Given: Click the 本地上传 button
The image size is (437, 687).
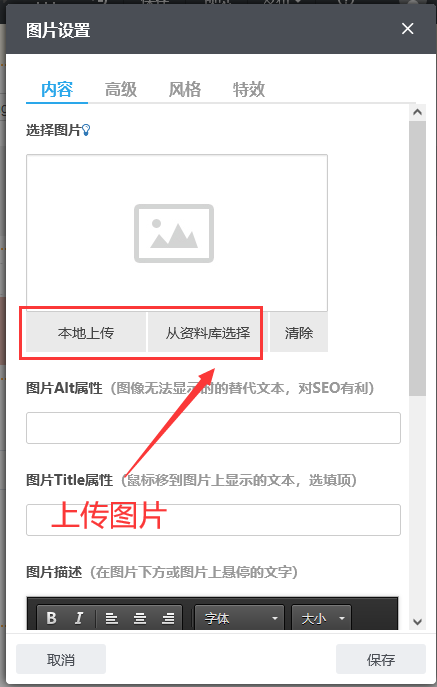Looking at the screenshot, I should 86,333.
